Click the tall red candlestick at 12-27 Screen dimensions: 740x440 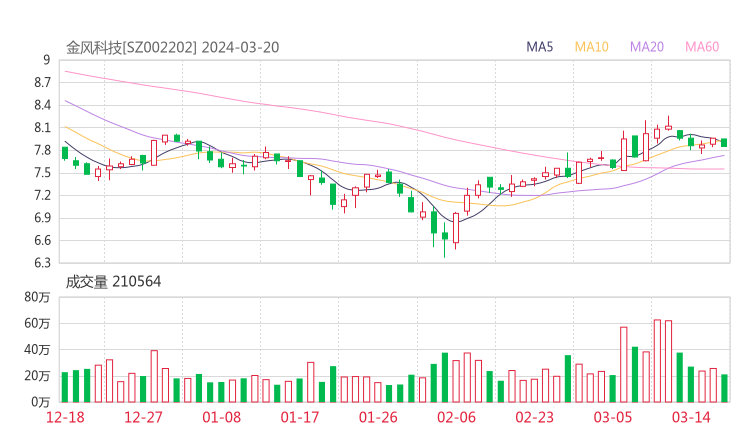[x=154, y=152]
